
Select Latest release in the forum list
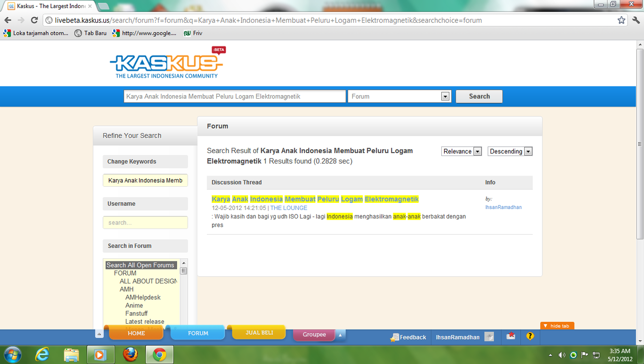[x=145, y=321]
